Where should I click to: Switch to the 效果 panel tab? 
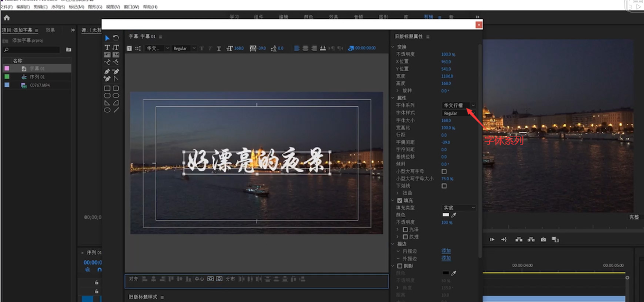point(50,30)
